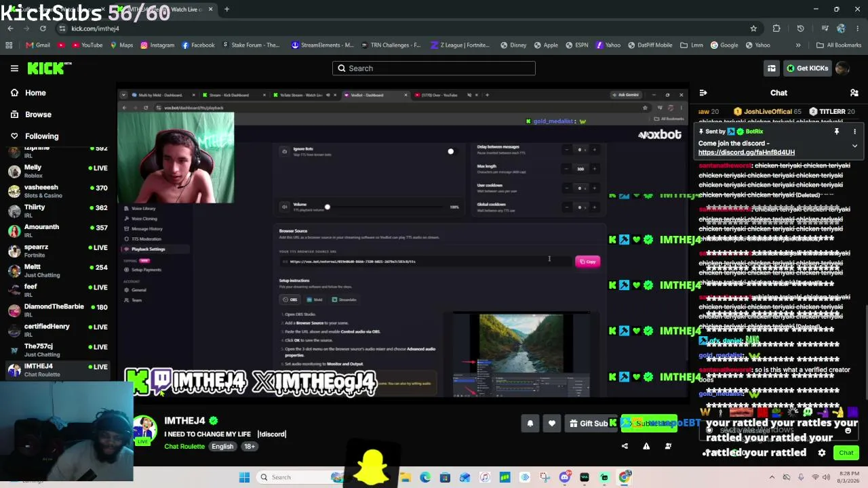Follow IMTHEJ4 with the heart button

click(x=552, y=424)
